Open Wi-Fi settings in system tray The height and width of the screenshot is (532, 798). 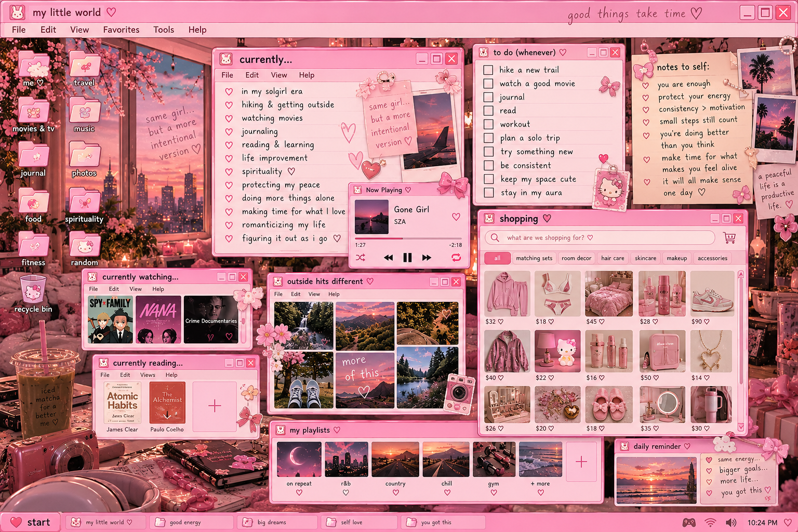point(710,522)
